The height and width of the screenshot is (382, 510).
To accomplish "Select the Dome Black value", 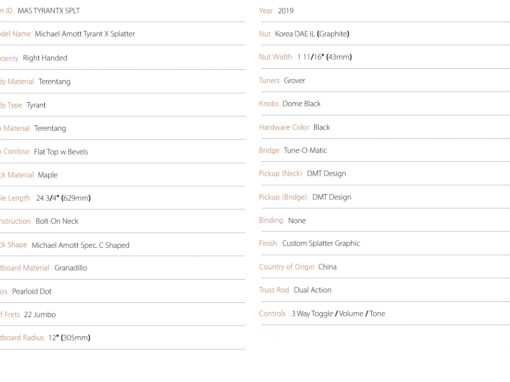I will (301, 104).
